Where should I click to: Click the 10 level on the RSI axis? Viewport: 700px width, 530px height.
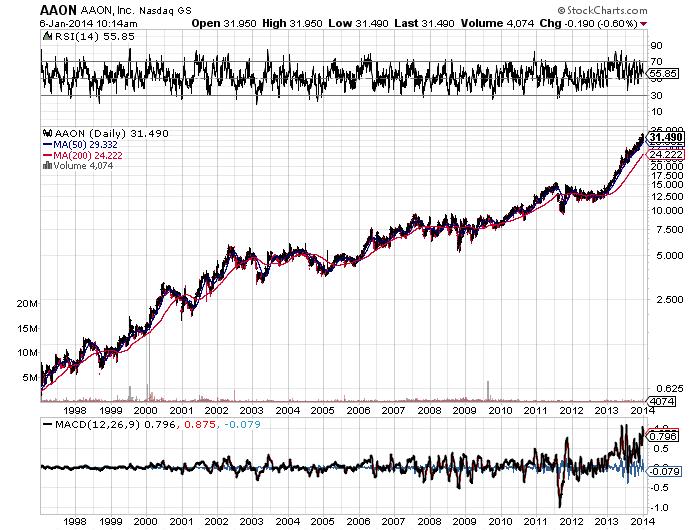click(657, 112)
